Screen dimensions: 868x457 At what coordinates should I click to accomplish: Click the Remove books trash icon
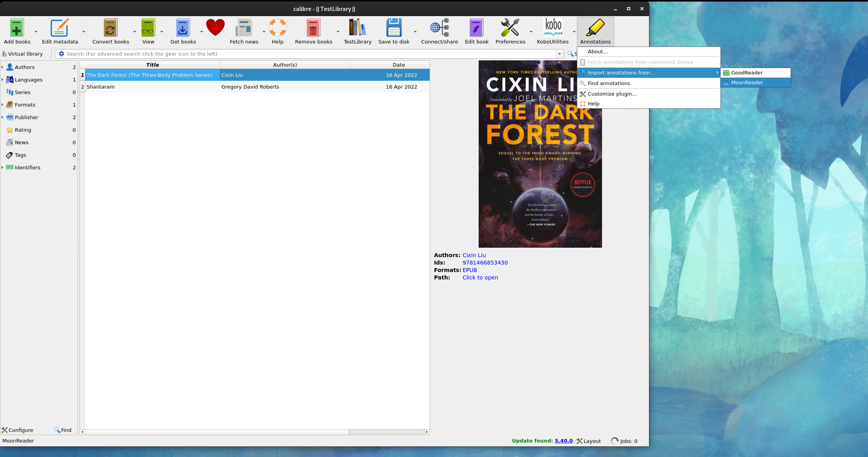pos(313,28)
